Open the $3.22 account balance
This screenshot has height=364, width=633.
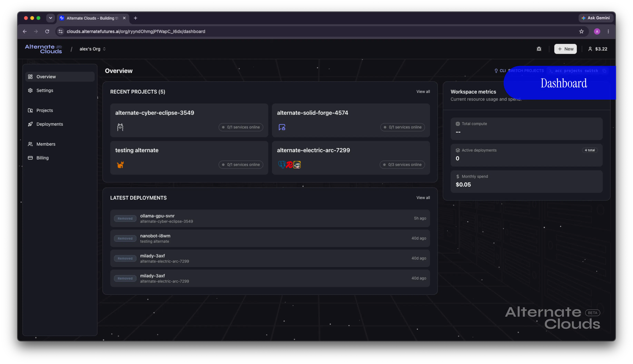[x=597, y=49]
